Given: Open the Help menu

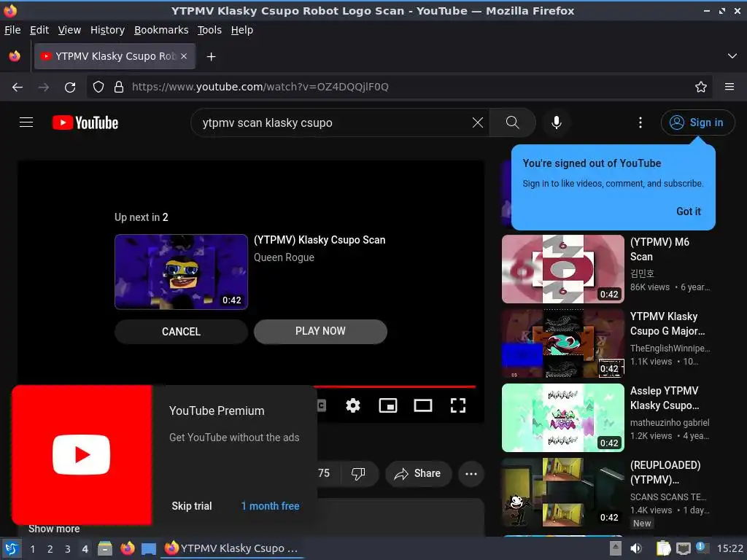Looking at the screenshot, I should coord(242,30).
